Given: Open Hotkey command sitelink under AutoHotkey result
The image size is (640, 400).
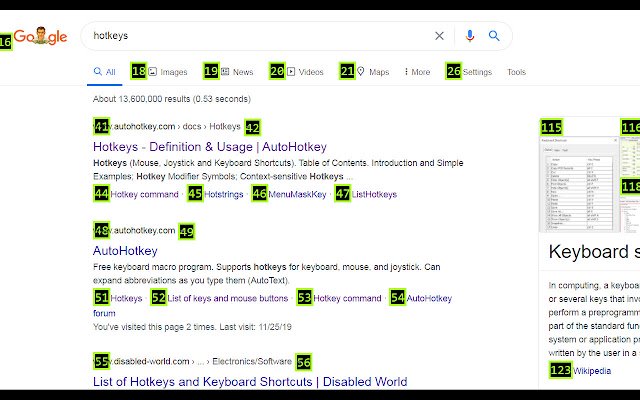Looking at the screenshot, I should 347,298.
